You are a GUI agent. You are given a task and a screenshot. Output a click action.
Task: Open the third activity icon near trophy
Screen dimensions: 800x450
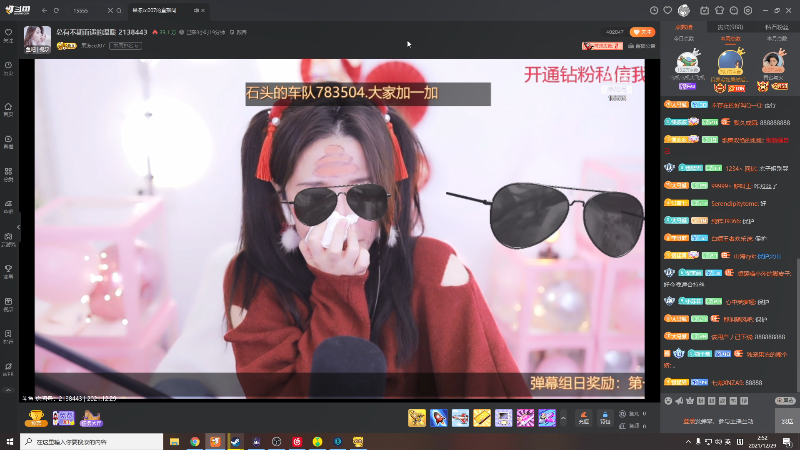tap(91, 418)
